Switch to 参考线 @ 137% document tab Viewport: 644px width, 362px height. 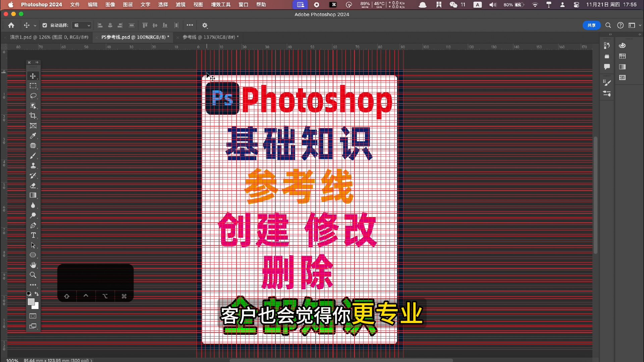tap(211, 37)
